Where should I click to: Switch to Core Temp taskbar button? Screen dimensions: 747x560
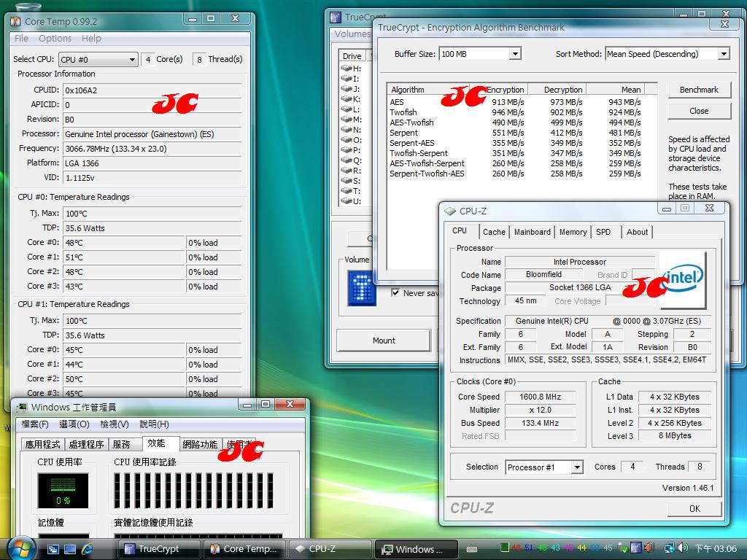tap(244, 549)
